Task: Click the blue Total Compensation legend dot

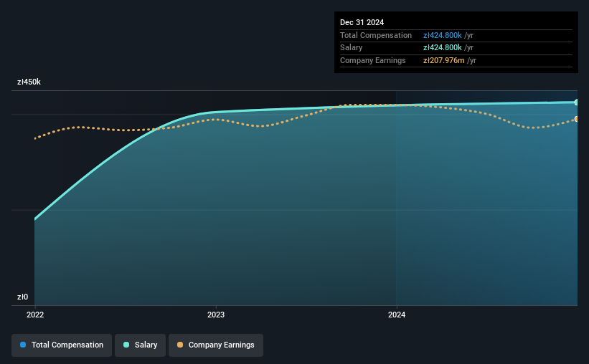Action: coord(23,345)
